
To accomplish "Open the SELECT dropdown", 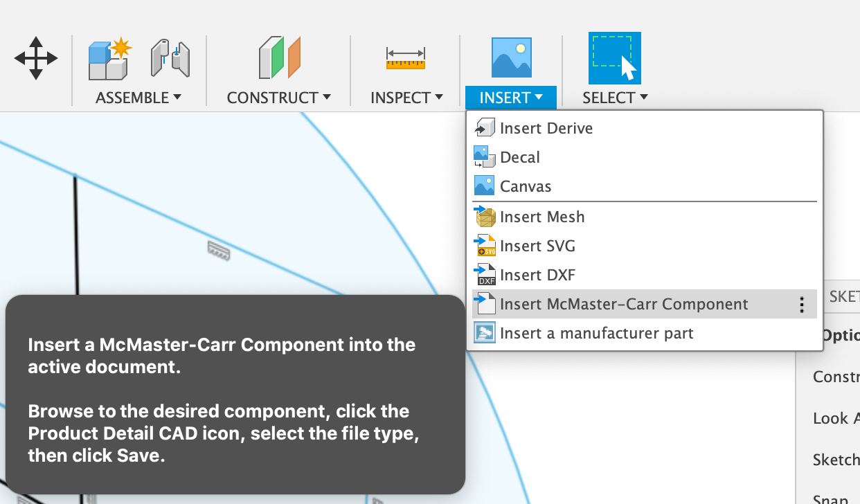I will tap(615, 98).
